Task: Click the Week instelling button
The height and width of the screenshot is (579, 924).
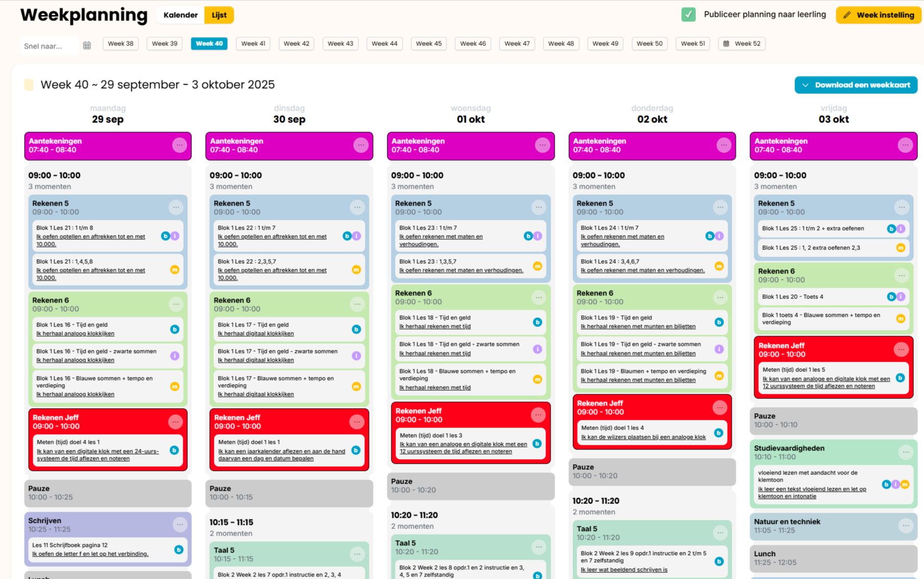Action: (x=878, y=15)
